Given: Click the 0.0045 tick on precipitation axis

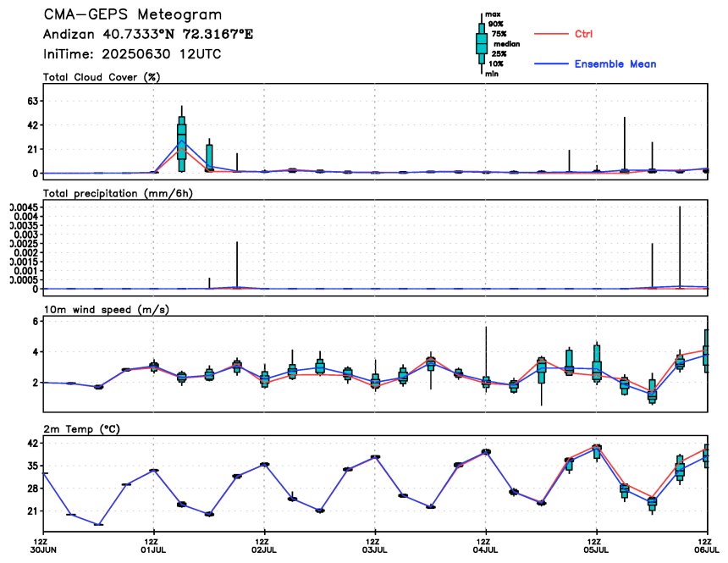Looking at the screenshot, I should (x=25, y=207).
